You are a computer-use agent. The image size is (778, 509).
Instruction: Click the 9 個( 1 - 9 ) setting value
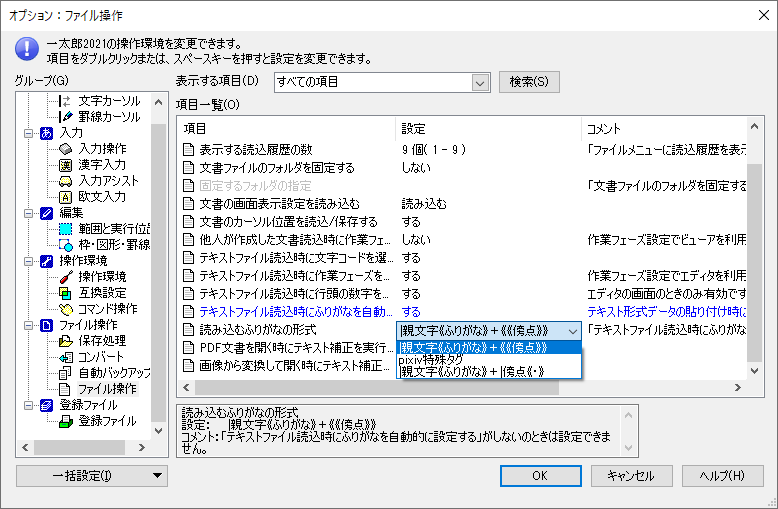434,150
